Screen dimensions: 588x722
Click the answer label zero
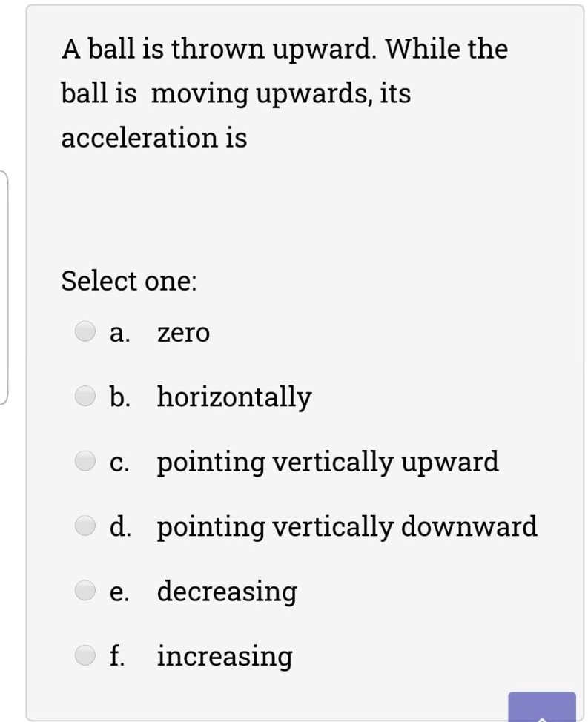[183, 333]
